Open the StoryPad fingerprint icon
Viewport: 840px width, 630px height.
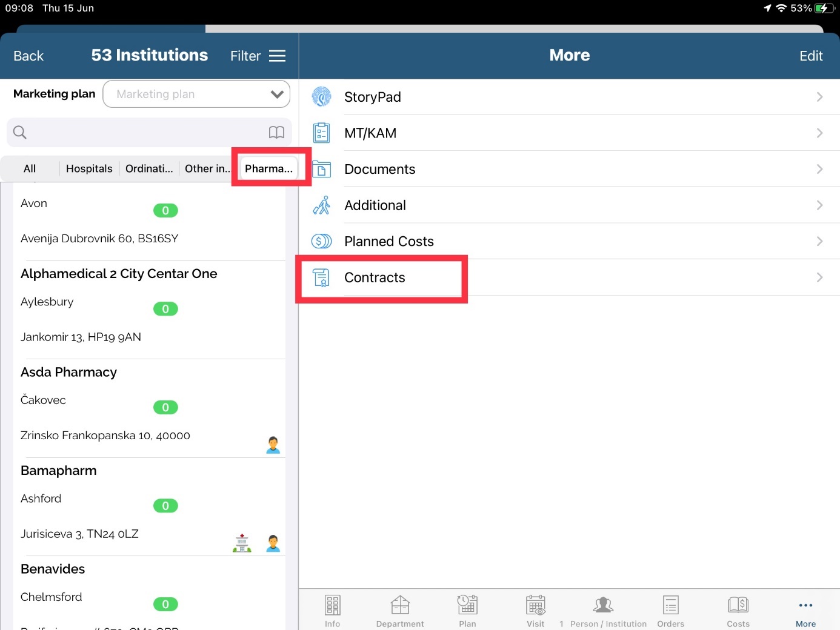321,97
